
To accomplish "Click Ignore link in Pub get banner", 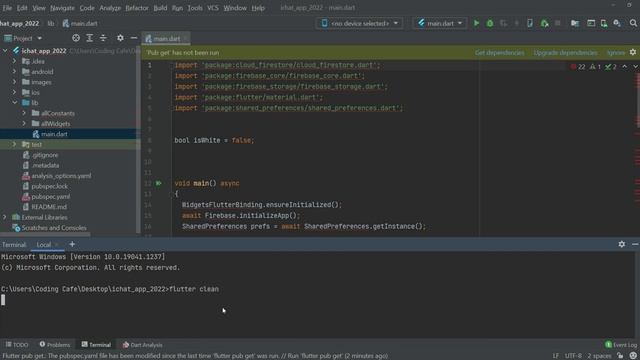I will pos(616,53).
